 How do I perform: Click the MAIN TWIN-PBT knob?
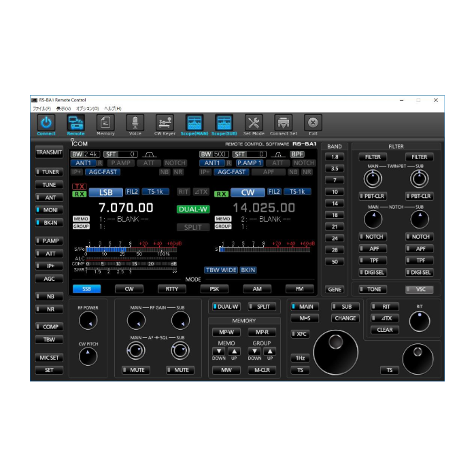tap(373, 179)
